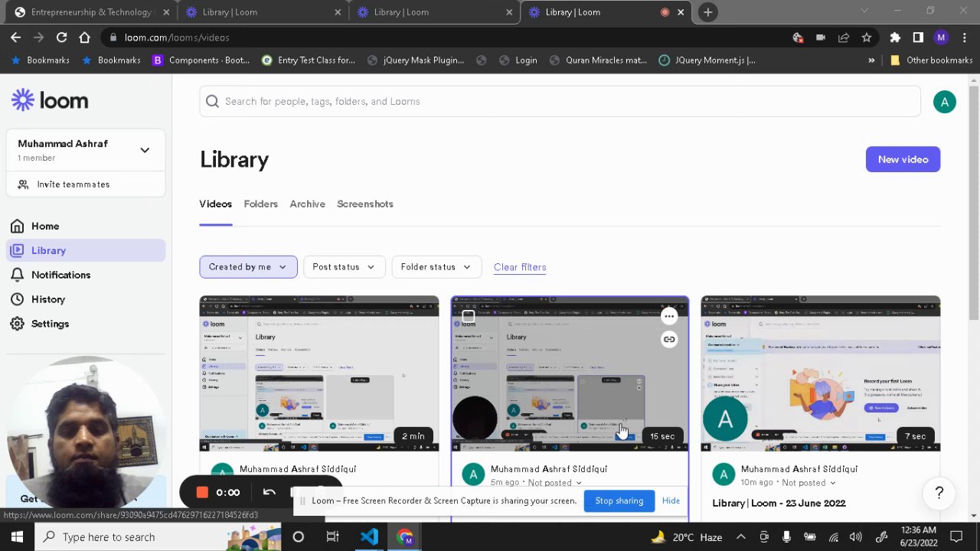Open the cookies blocked icon in address bar

click(x=798, y=37)
